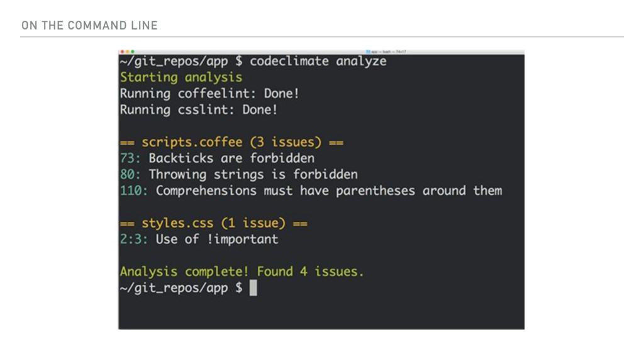Screen dimensions: 644x362
Task: Click the 'codeclimate analyze' command text
Action: tap(318, 61)
